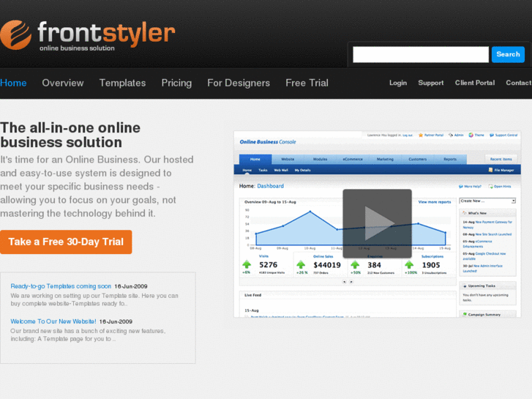
Task: Click Take a Free 30-Day Trial button
Action: click(66, 242)
